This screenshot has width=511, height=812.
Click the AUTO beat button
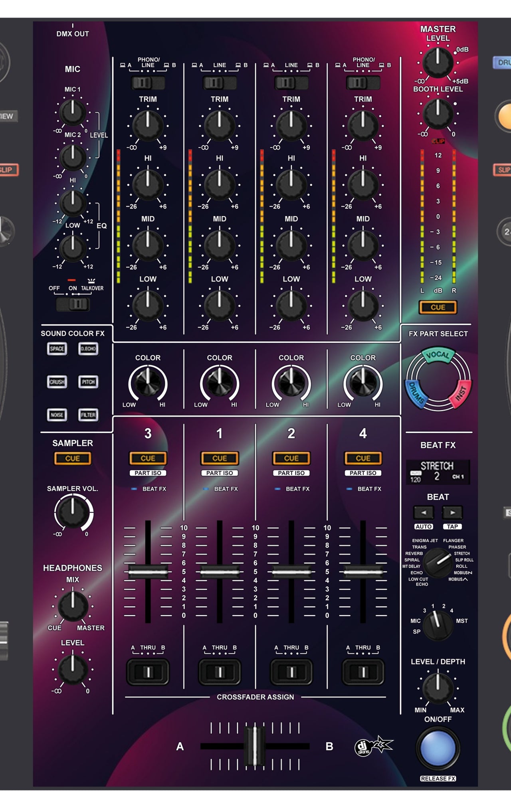click(424, 527)
